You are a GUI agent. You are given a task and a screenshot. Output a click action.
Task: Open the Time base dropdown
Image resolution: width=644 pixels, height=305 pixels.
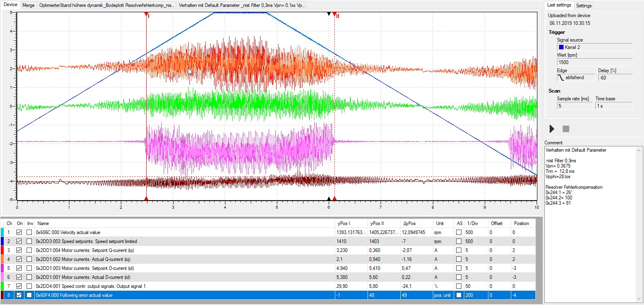point(614,106)
